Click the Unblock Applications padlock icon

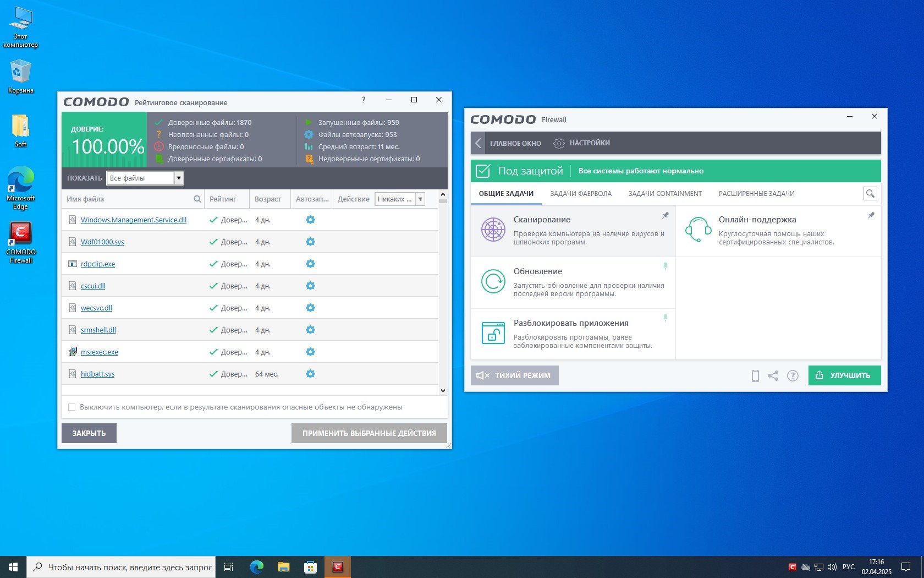[493, 333]
